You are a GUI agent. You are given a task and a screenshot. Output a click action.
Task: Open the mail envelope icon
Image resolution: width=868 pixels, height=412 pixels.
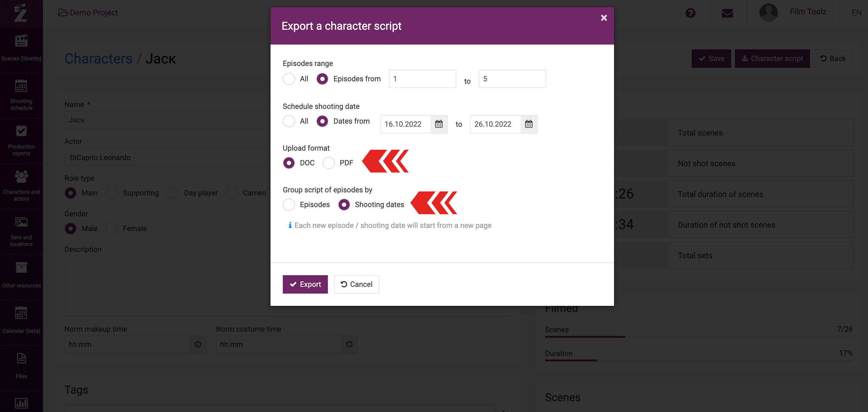pos(728,13)
